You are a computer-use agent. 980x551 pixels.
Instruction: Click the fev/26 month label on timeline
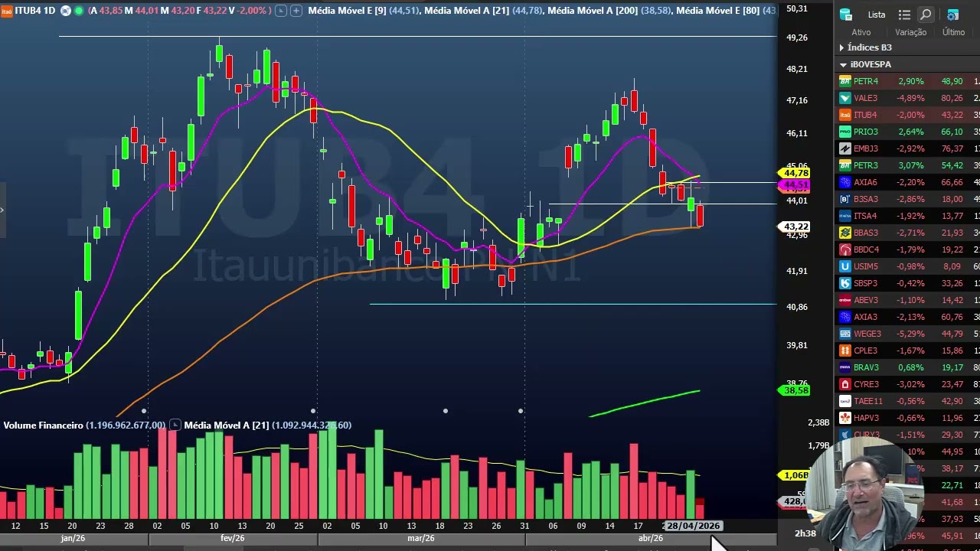(233, 538)
